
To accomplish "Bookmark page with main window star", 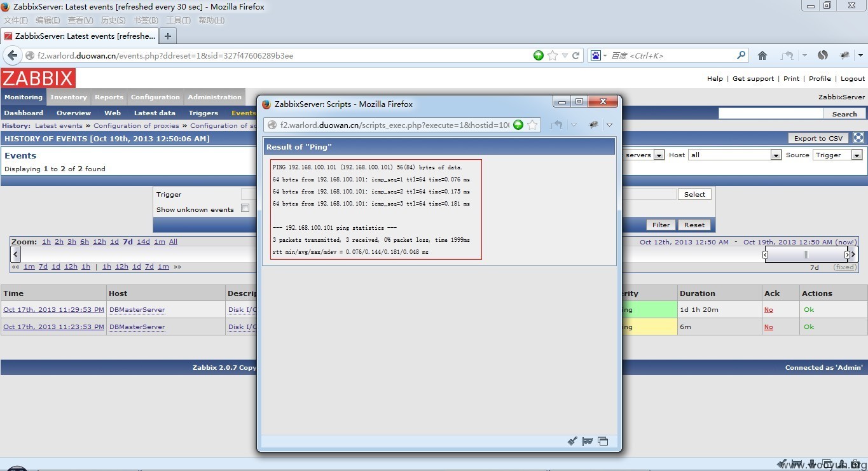I will pos(553,55).
